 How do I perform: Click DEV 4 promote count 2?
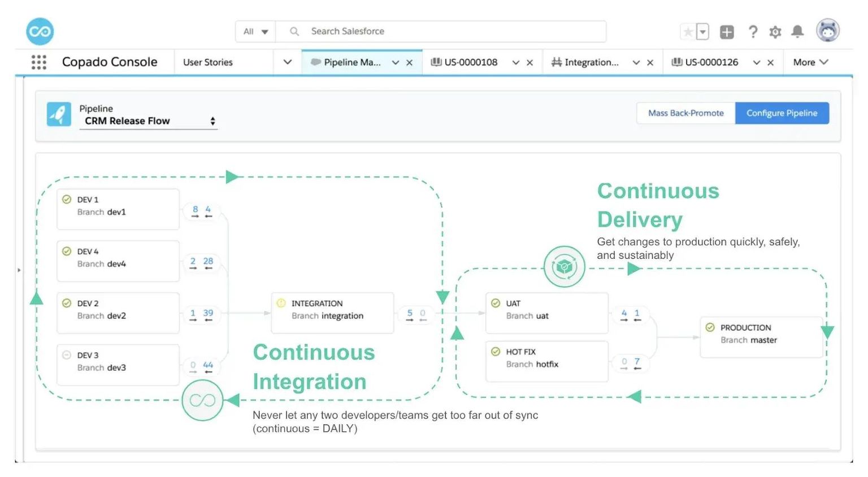[193, 263]
